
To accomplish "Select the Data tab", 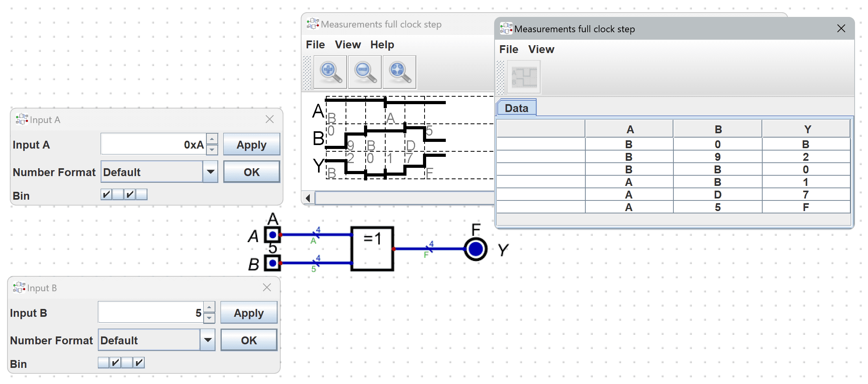I will click(516, 108).
